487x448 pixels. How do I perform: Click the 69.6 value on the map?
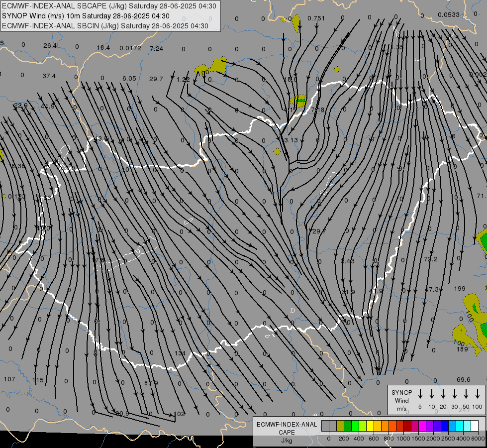point(464,380)
